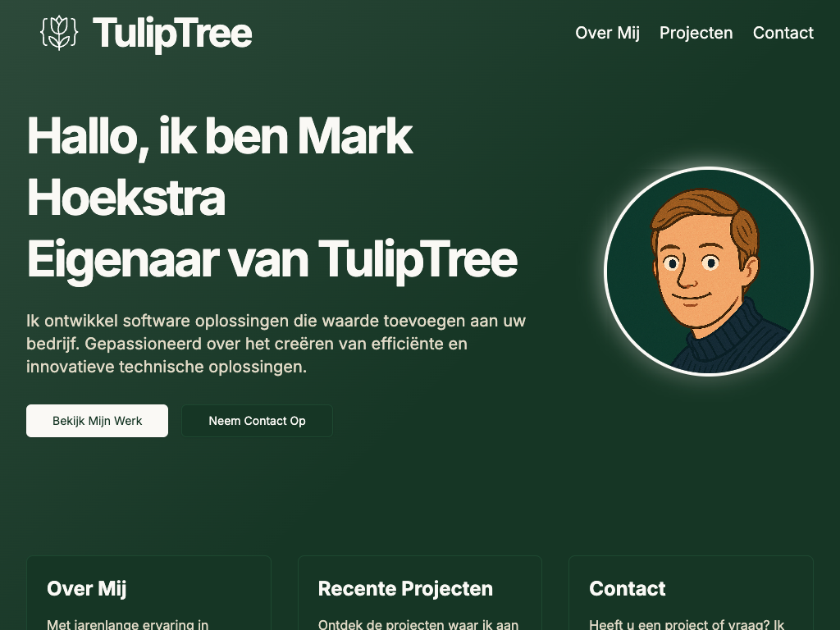Click the word Eigenaar in the headline

123,260
